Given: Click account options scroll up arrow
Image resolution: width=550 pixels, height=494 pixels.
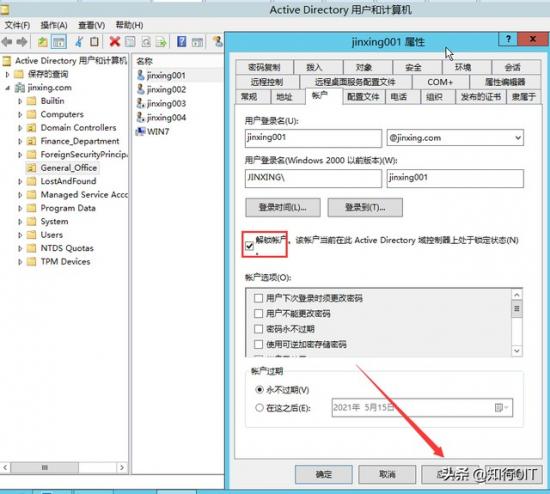Looking at the screenshot, I should point(517,294).
